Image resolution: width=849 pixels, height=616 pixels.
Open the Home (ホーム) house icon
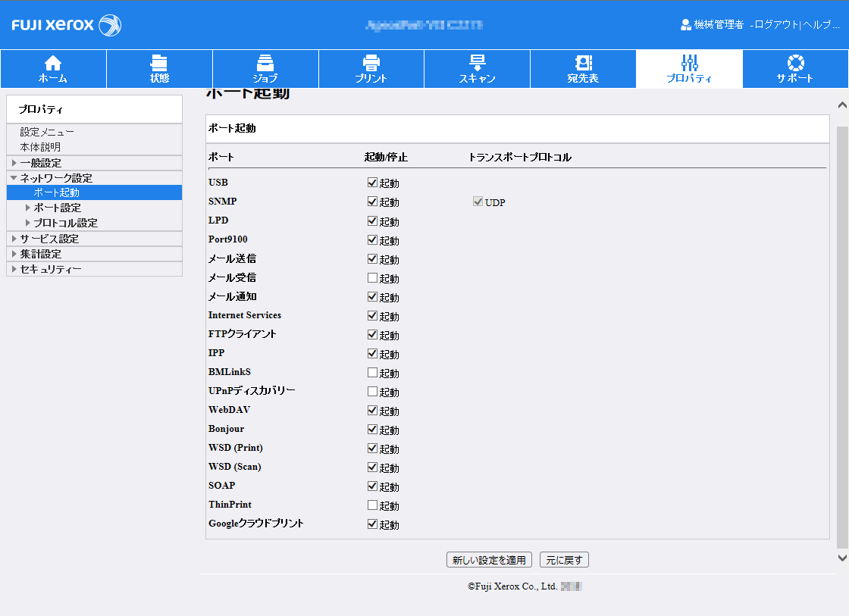click(x=53, y=63)
